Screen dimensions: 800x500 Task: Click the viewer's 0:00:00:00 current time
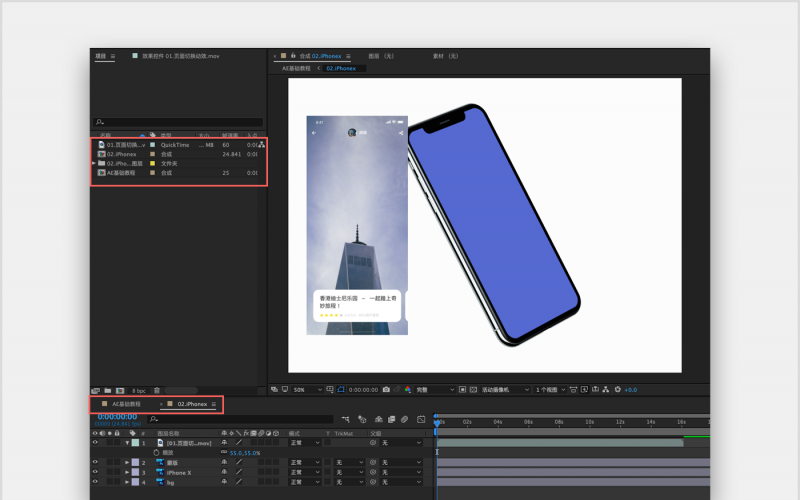[x=363, y=390]
